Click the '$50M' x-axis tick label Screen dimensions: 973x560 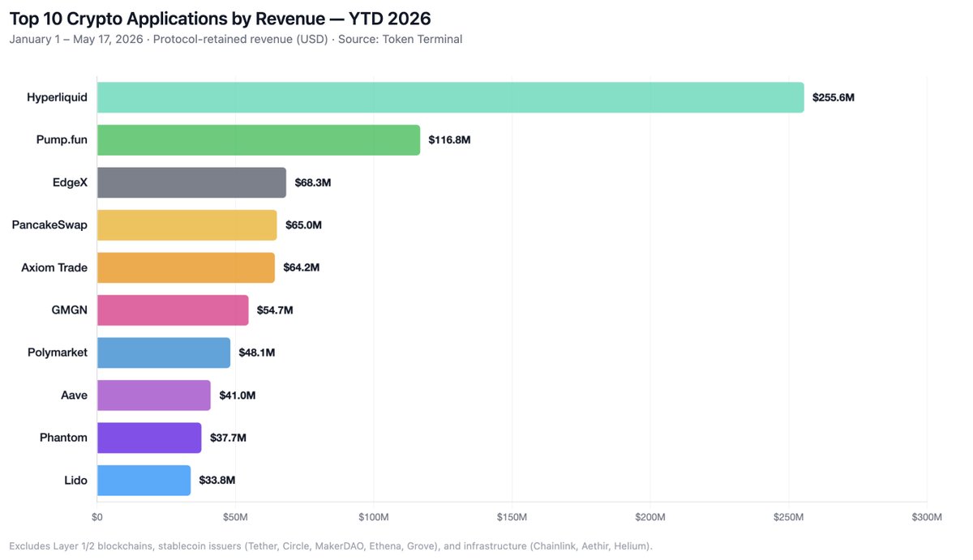point(235,516)
